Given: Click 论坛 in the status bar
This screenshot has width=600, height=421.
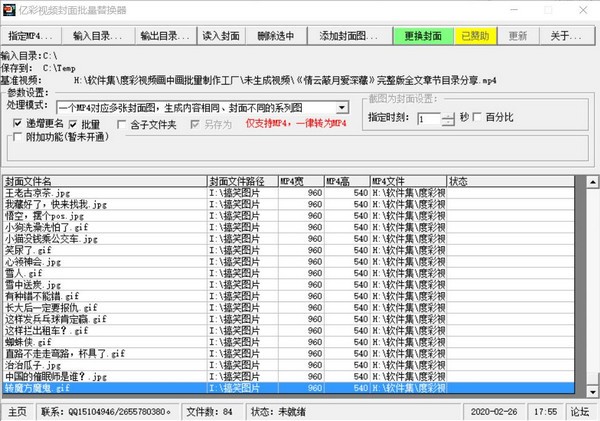Looking at the screenshot, I should [x=579, y=411].
